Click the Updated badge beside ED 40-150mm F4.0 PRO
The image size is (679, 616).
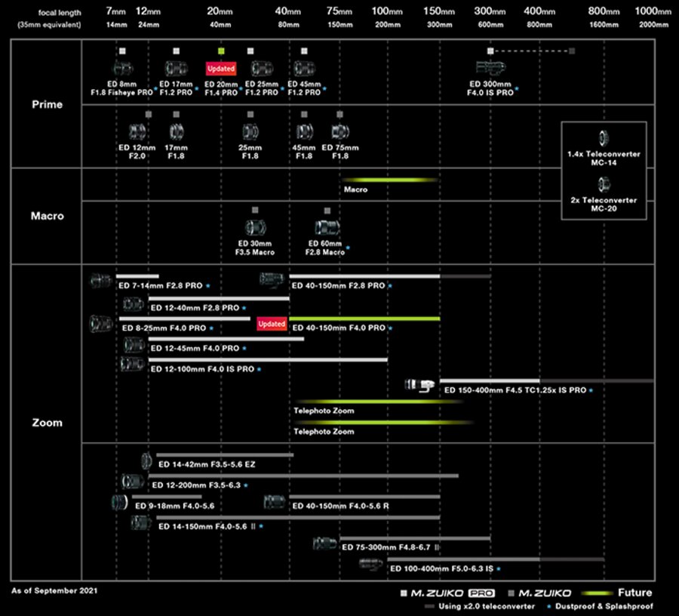point(272,324)
